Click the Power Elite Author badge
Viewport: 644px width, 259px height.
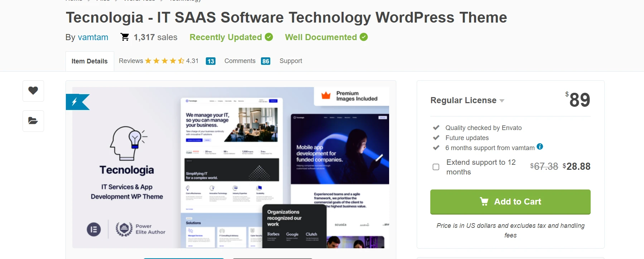coord(140,229)
